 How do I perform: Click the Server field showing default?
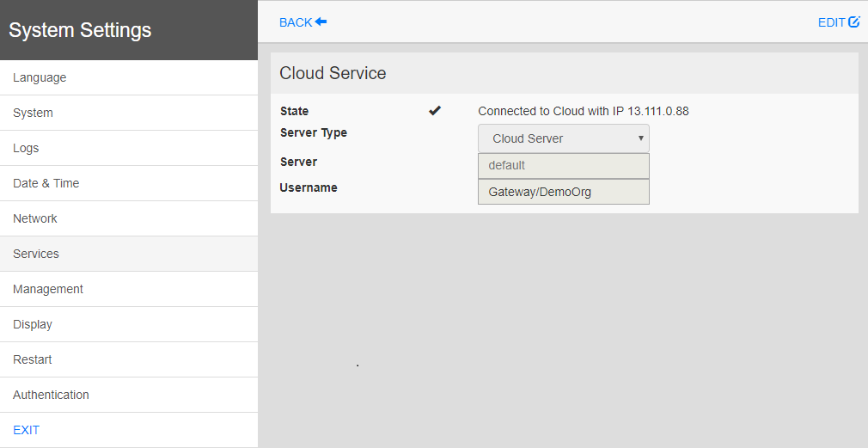(564, 166)
